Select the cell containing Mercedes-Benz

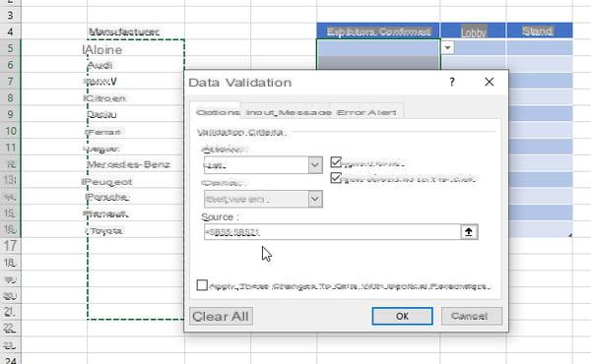pyautogui.click(x=136, y=164)
